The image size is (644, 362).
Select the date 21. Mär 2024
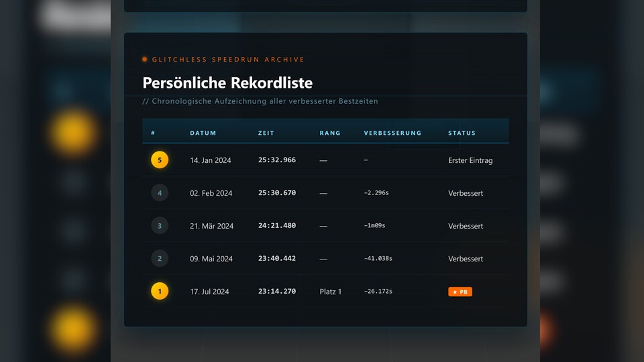211,226
